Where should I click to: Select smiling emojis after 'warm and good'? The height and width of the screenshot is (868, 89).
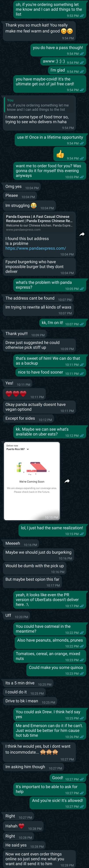[66, 31]
